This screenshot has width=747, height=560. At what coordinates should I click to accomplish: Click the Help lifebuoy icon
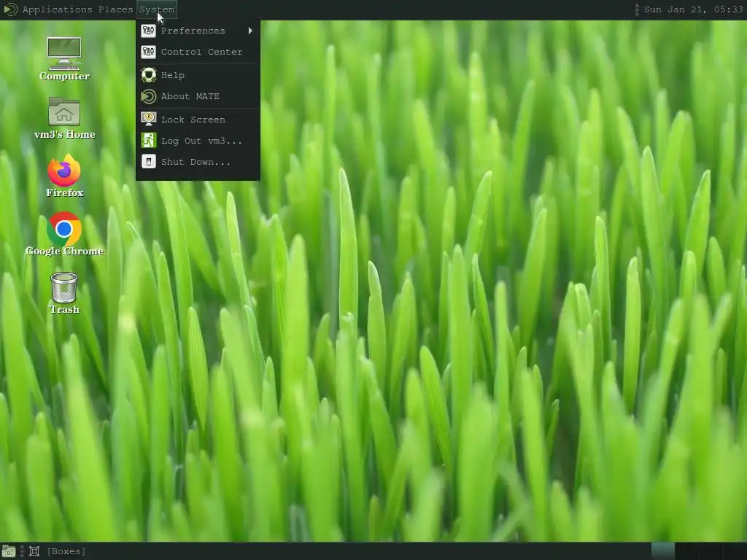[149, 75]
